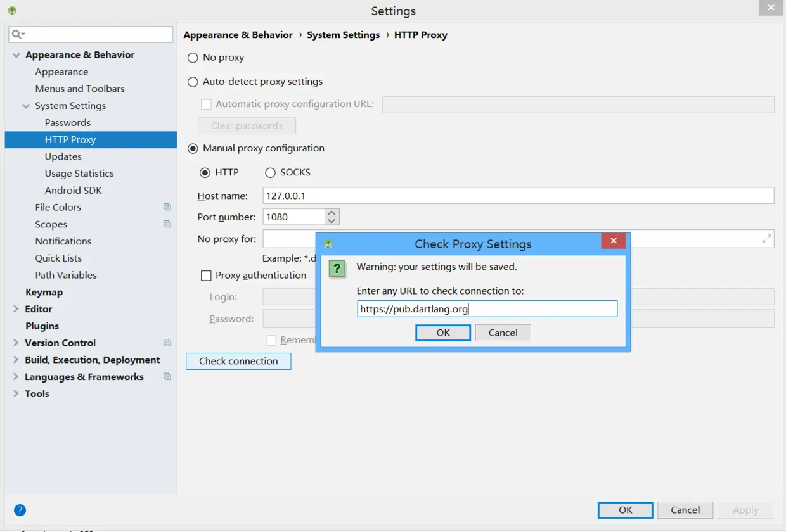The image size is (786, 532).
Task: Click the search magnifier icon in settings
Action: (18, 34)
